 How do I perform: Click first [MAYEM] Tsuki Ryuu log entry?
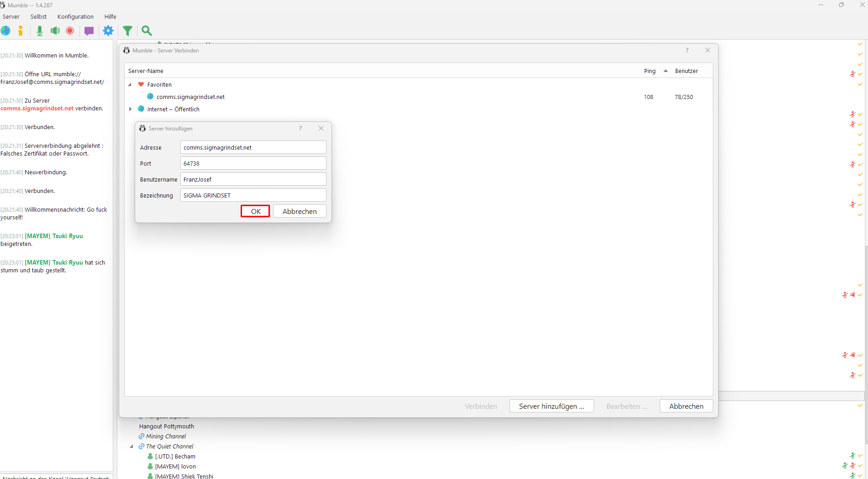pos(54,236)
